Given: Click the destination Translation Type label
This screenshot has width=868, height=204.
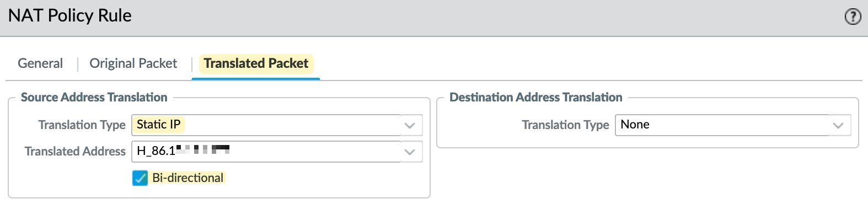Looking at the screenshot, I should (x=565, y=125).
